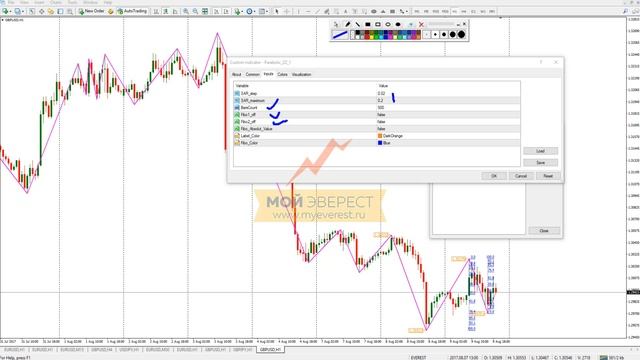
Task: Open the About tab in indicator dialog
Action: pyautogui.click(x=236, y=74)
